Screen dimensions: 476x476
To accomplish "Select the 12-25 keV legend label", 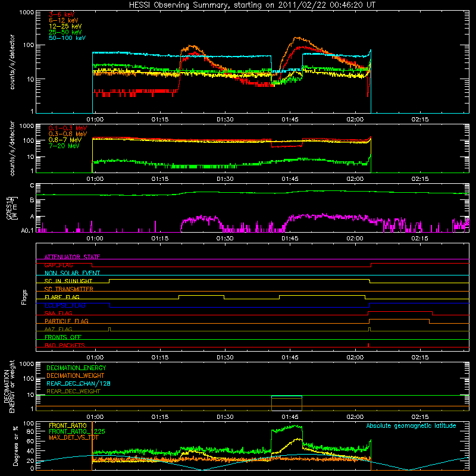I will (65, 26).
